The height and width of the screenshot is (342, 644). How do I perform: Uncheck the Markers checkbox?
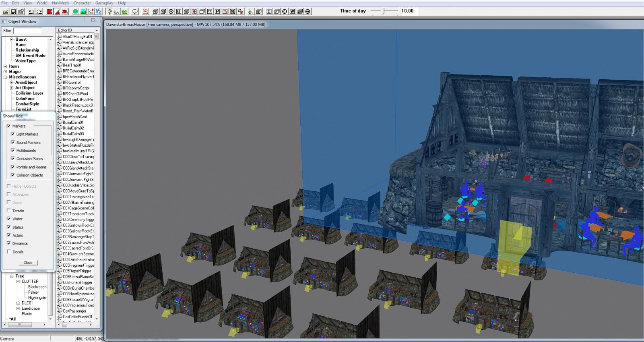[x=9, y=126]
